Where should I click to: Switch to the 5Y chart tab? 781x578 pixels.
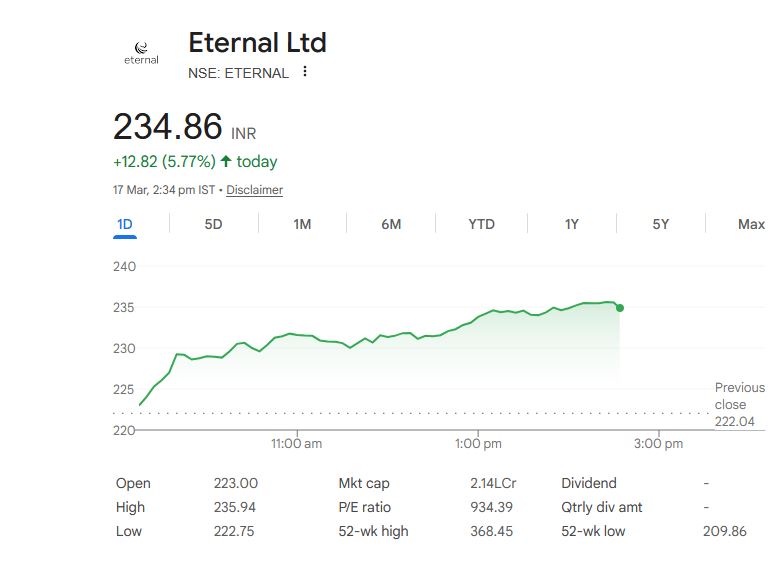[661, 224]
